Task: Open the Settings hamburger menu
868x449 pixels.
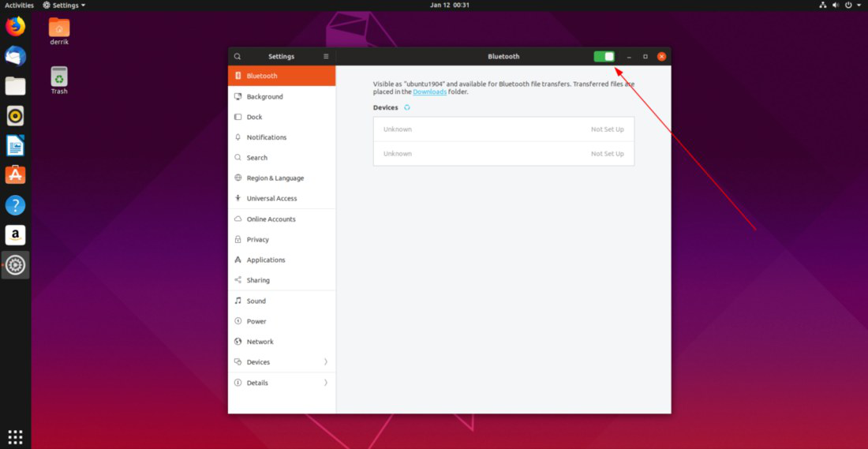Action: click(326, 57)
